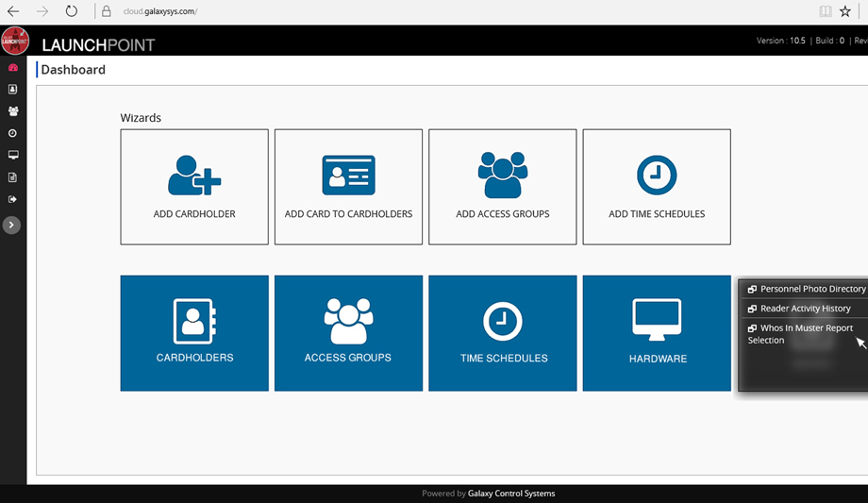868x503 pixels.
Task: Click the Galaxy Control Systems footer link
Action: click(x=511, y=493)
